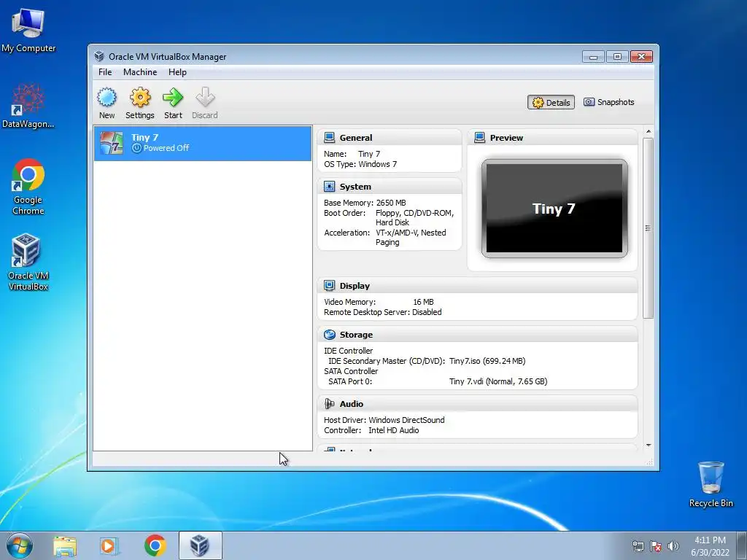This screenshot has width=747, height=560.
Task: Click the details pane vertical scrollbar thumb
Action: pos(648,228)
